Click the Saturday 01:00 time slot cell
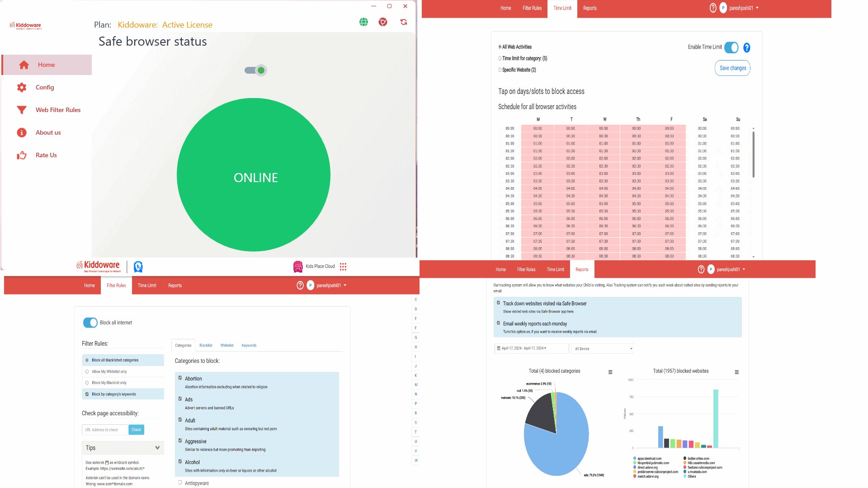The width and height of the screenshot is (868, 488). coord(702,143)
